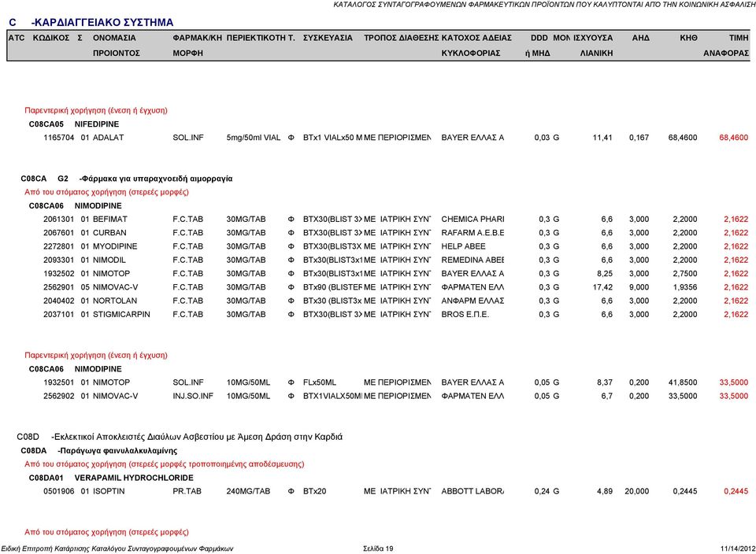756x554 pixels.
Task: Select the ADALAT product name
Action: pyautogui.click(x=108, y=137)
